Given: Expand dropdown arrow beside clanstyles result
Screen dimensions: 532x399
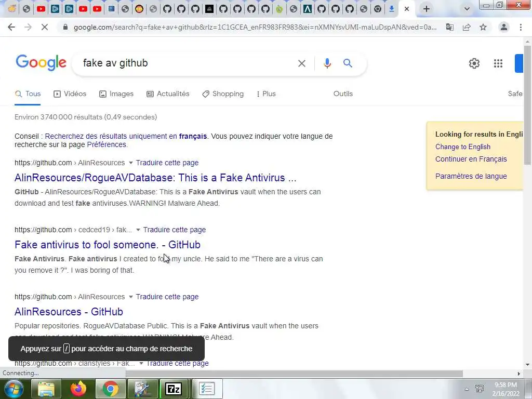Looking at the screenshot, I should pos(141,363).
